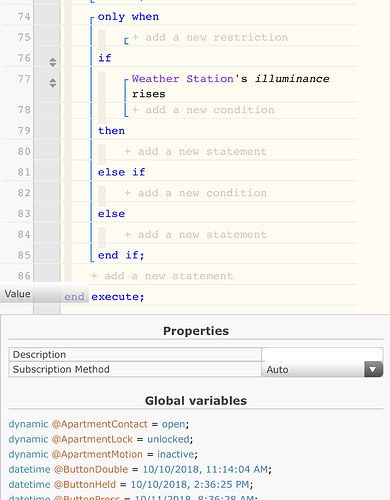
Task: Click the 'Value' tooltip label
Action: 17,294
